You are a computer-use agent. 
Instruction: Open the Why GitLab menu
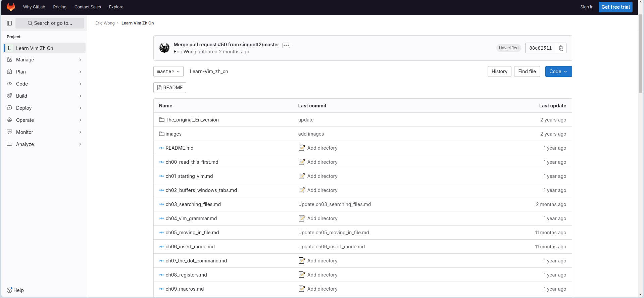34,7
